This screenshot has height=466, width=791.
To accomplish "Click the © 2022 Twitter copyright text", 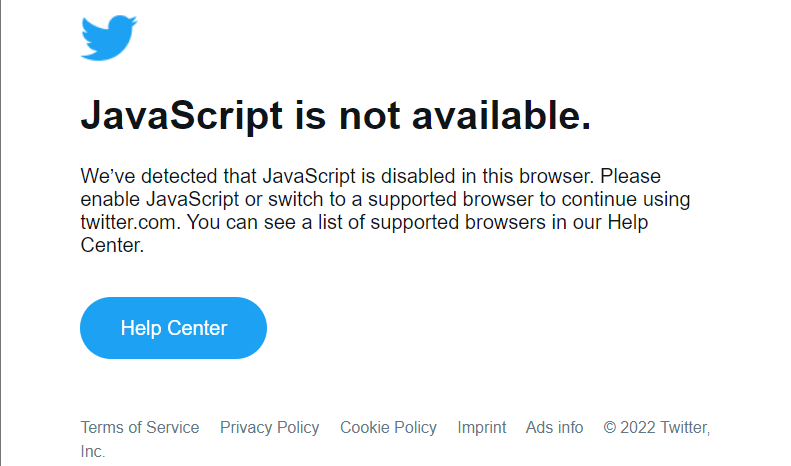I will pos(656,427).
